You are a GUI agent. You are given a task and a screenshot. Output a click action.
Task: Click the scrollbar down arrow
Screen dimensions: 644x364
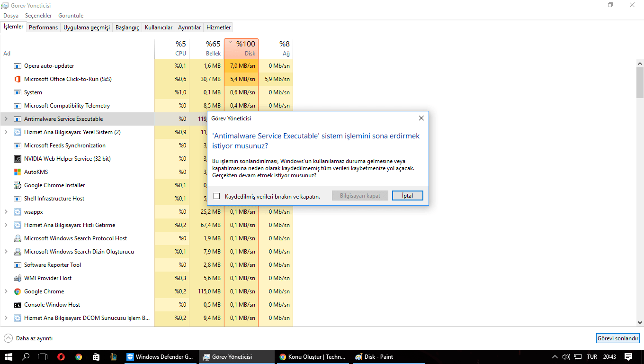click(640, 322)
